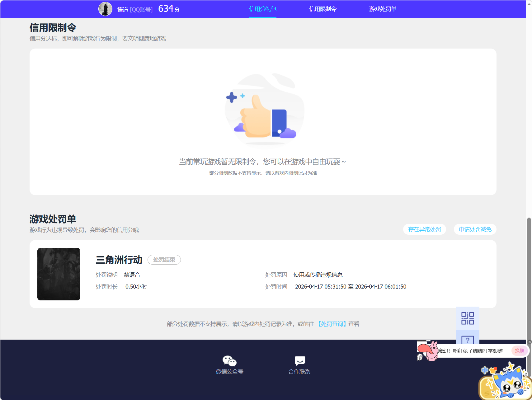Click the 合作联系 footer label
Viewport: 532px width, 400px height.
tap(299, 372)
